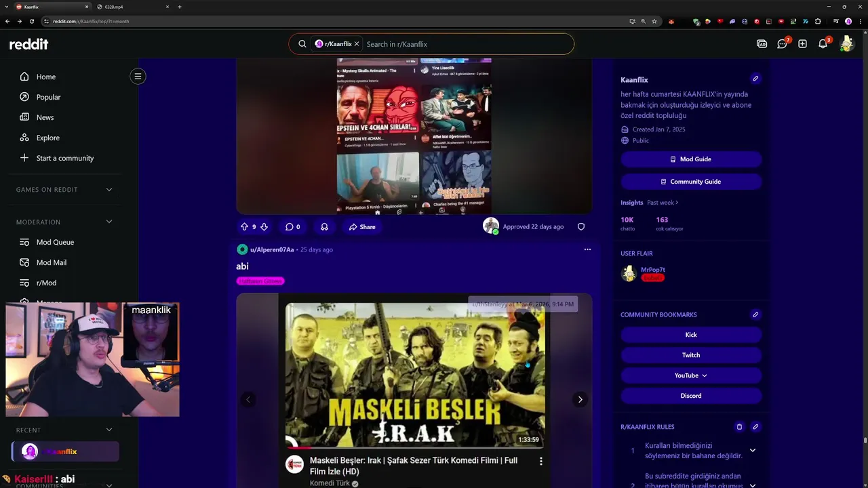This screenshot has height=488, width=868.
Task: Remove the r/Kaanflix search scope chip
Action: tap(357, 44)
